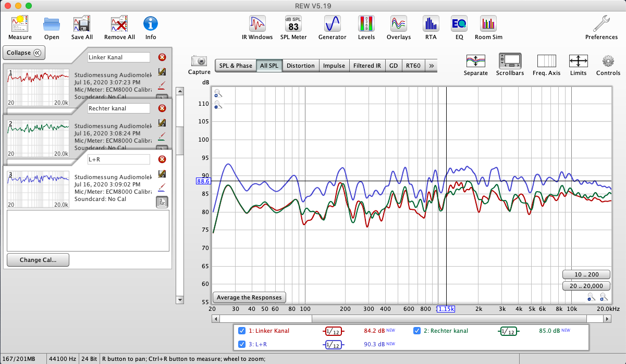The width and height of the screenshot is (626, 364).
Task: Delete the L+R measurement
Action: (162, 159)
